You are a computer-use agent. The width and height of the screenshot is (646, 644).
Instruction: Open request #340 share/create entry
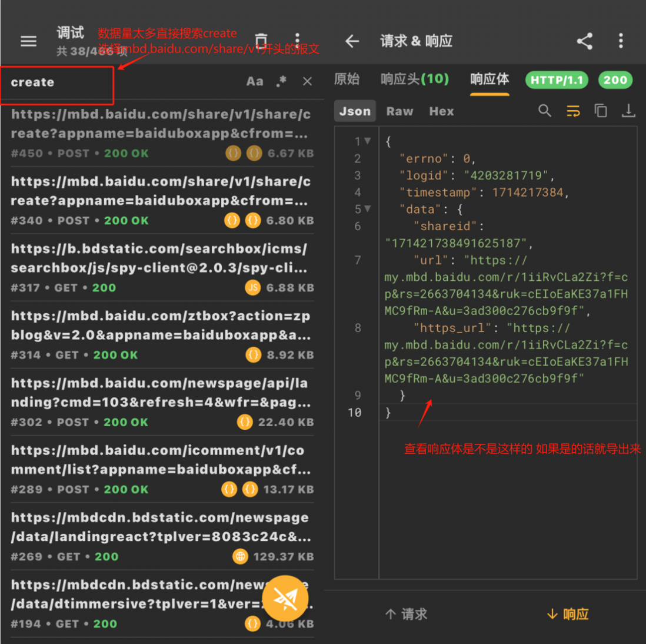pos(162,200)
